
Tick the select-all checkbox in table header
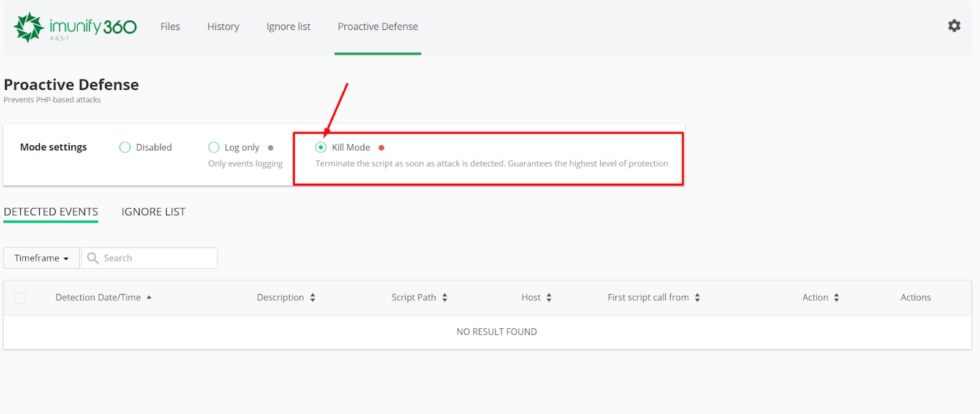click(20, 298)
